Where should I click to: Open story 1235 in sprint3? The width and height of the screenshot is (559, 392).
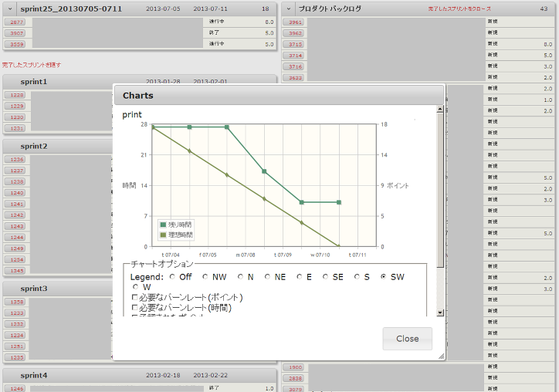[16, 357]
